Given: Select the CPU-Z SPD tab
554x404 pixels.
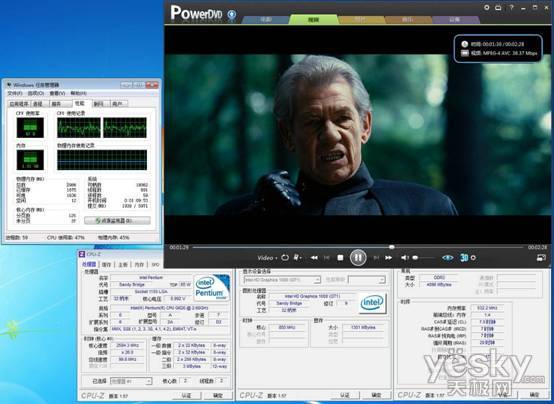Looking at the screenshot, I should click(155, 264).
